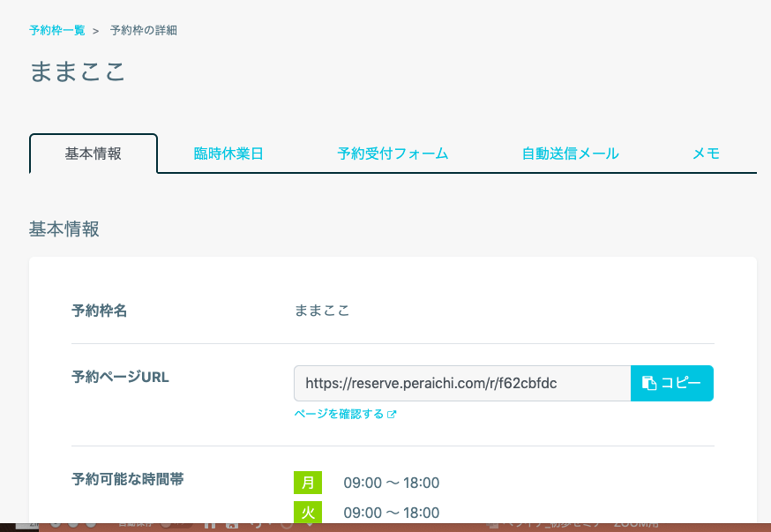Switch to the 臨時休業日 tab
Screen dimensions: 771x532
coord(228,154)
